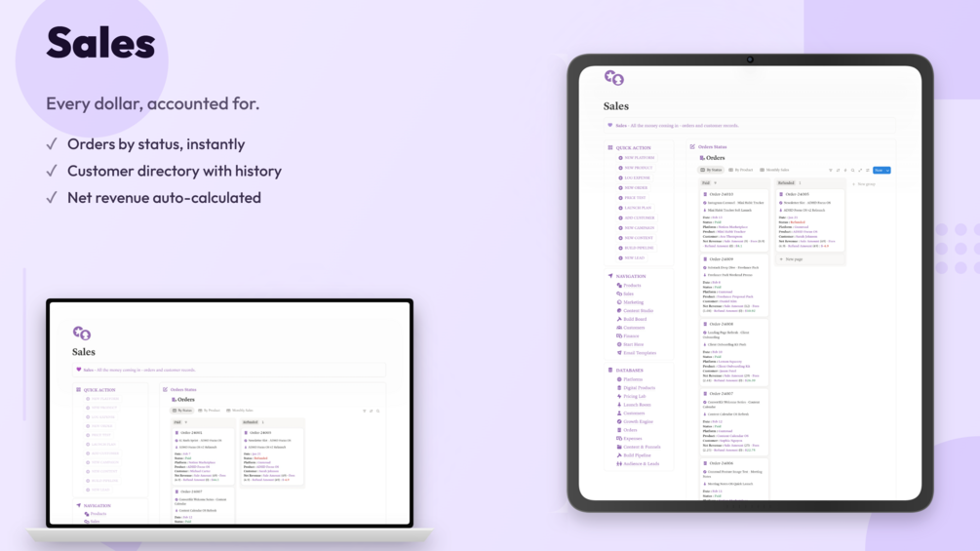Viewport: 980px width, 551px height.
Task: Click the search icon in laptop Orders toolbar
Action: (x=378, y=411)
